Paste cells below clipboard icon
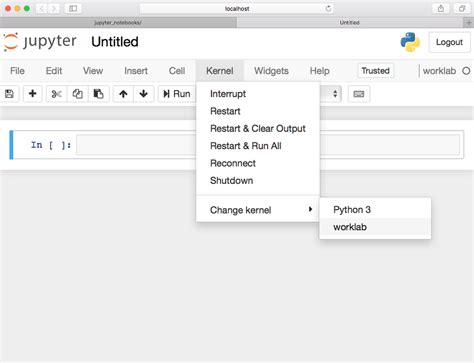The height and width of the screenshot is (363, 474). tap(98, 94)
